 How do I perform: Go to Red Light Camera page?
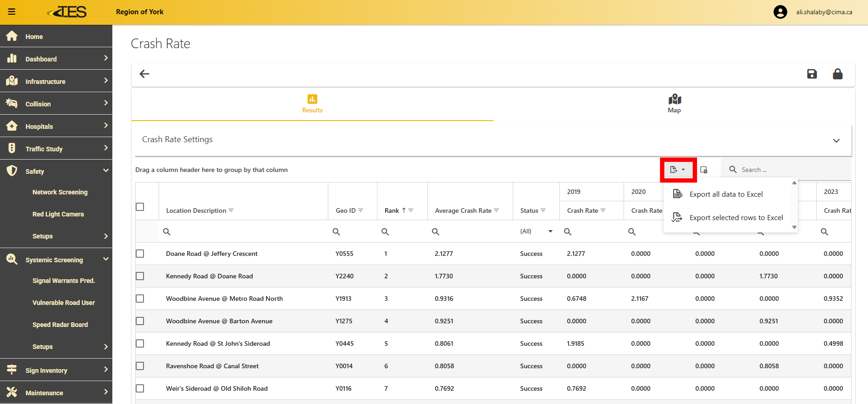[x=58, y=214]
